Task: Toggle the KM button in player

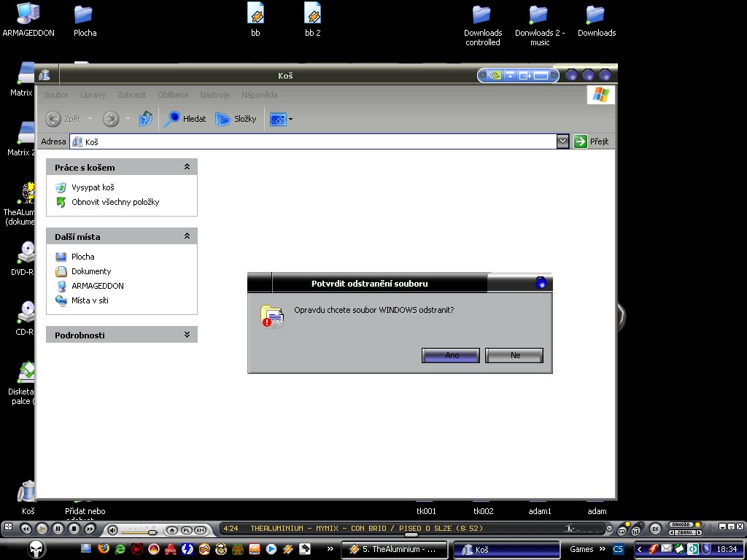Action: pos(200,530)
